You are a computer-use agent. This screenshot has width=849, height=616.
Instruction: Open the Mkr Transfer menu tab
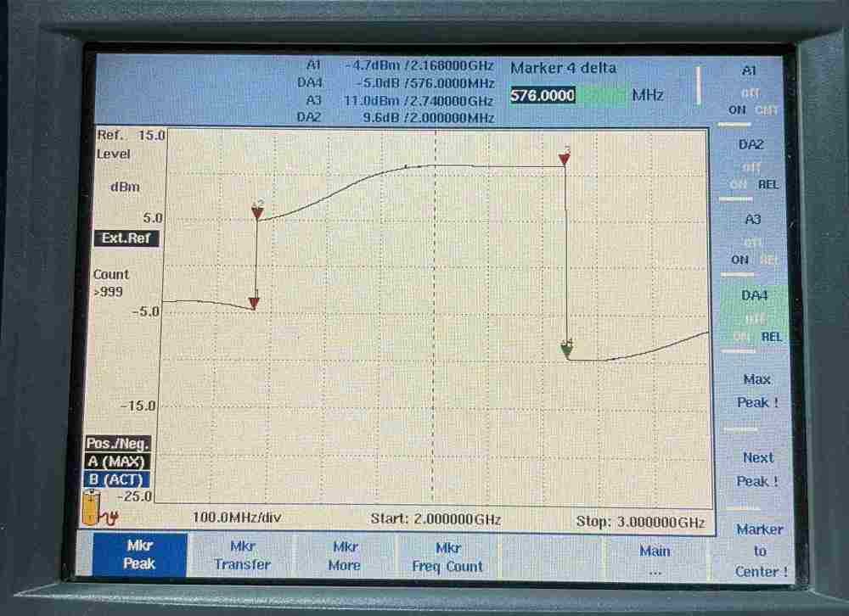pyautogui.click(x=242, y=556)
